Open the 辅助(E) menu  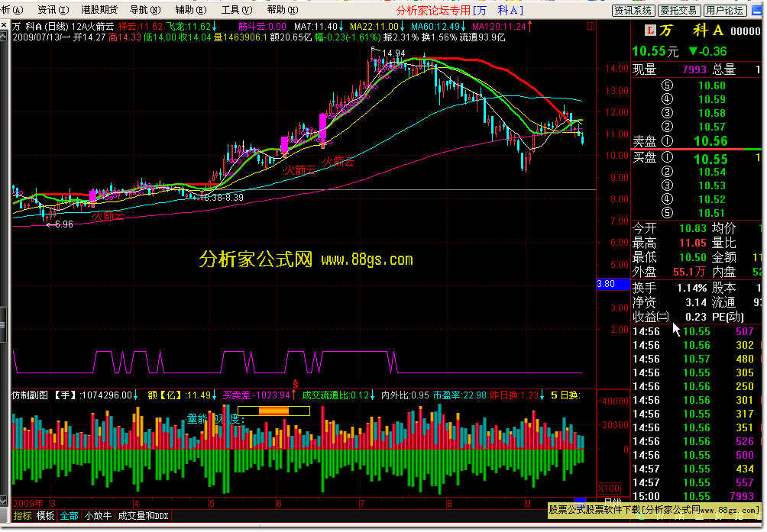pyautogui.click(x=191, y=10)
